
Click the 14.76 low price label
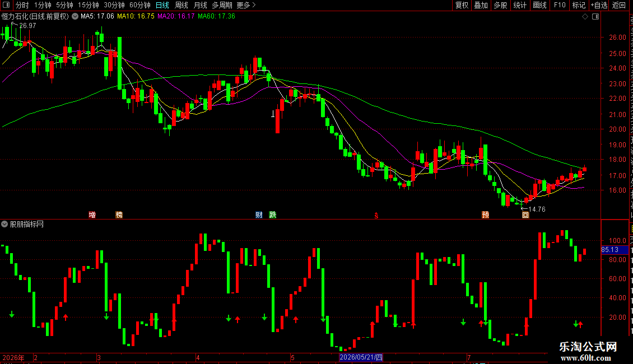click(537, 209)
